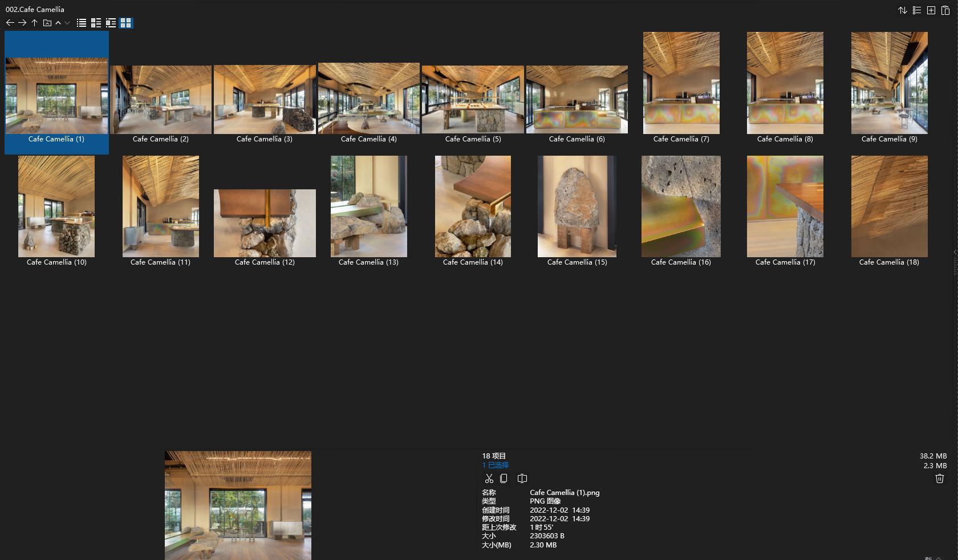Click the forward navigation arrow
This screenshot has width=958, height=560.
22,23
